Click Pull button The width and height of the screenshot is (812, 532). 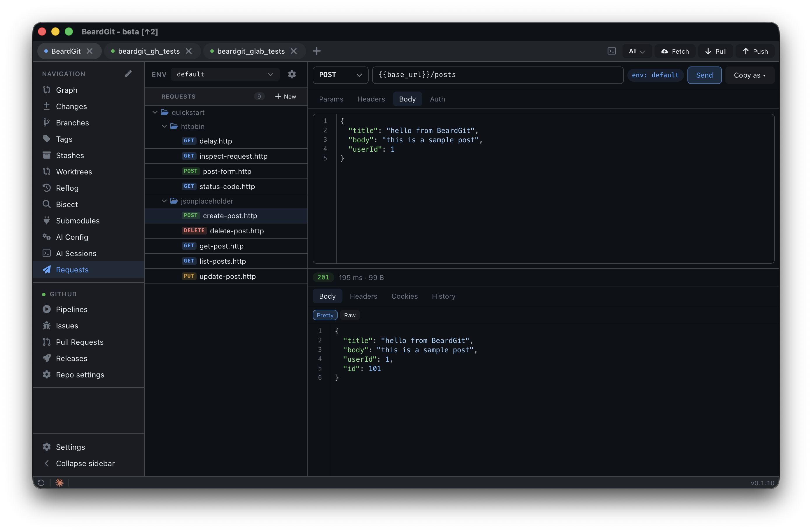pos(715,51)
